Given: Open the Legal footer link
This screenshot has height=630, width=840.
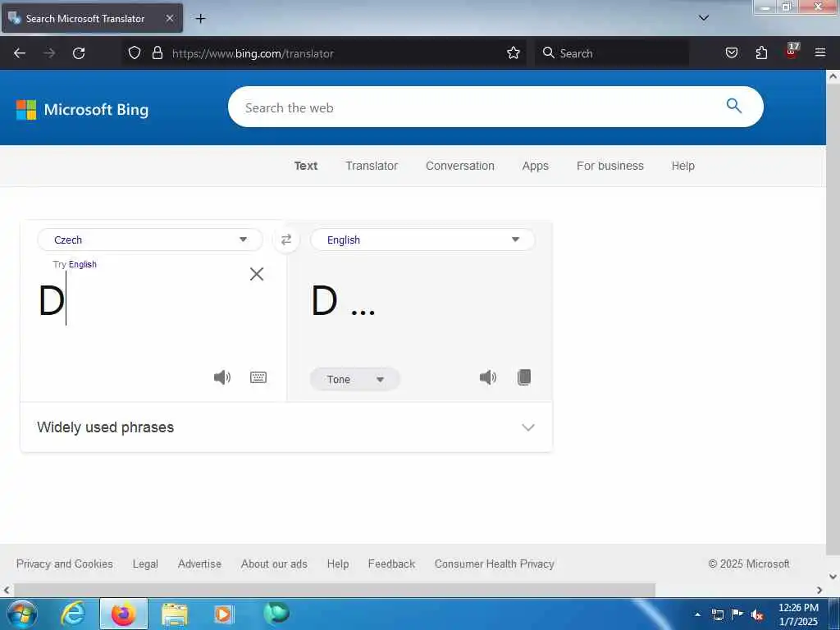Looking at the screenshot, I should 145,564.
